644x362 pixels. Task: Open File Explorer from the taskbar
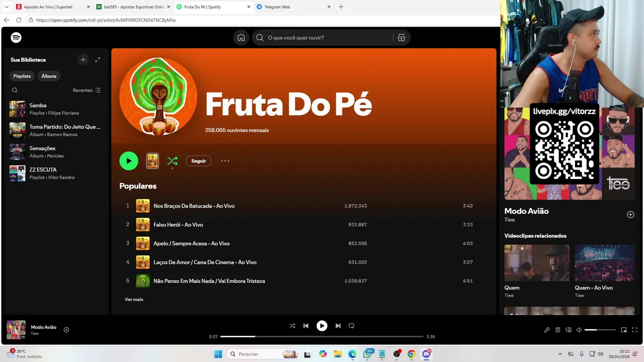point(338,354)
